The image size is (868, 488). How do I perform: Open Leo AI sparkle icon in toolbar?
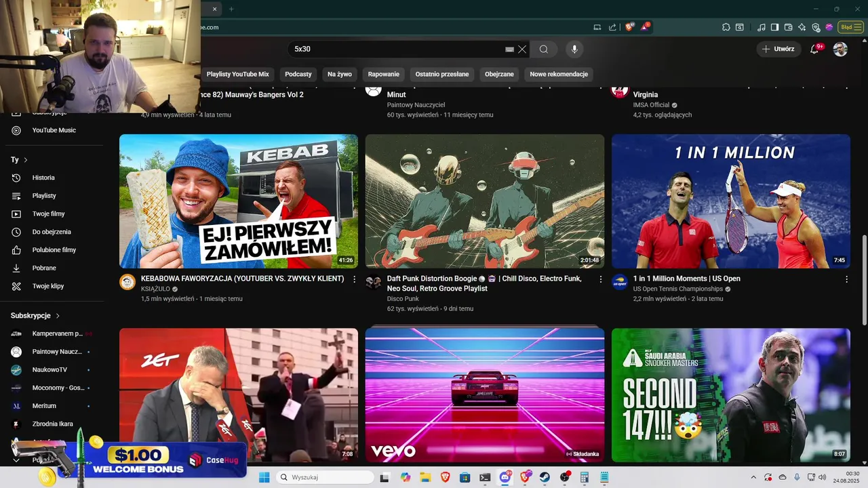(x=802, y=27)
